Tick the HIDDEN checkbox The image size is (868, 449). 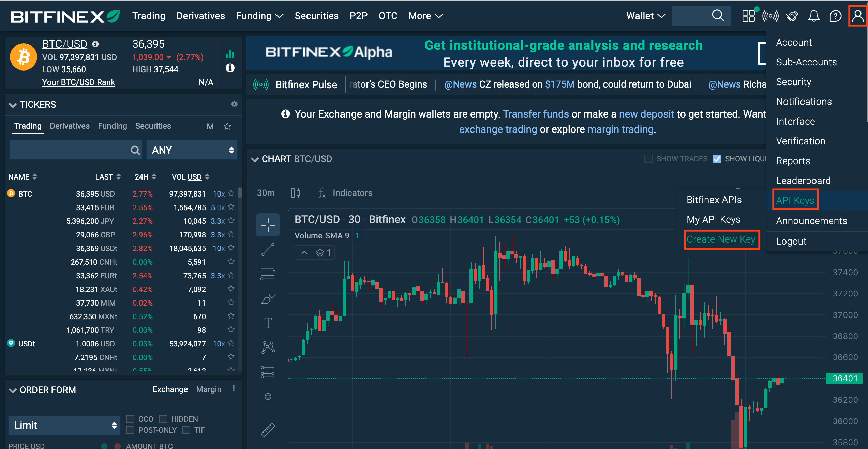pyautogui.click(x=163, y=419)
